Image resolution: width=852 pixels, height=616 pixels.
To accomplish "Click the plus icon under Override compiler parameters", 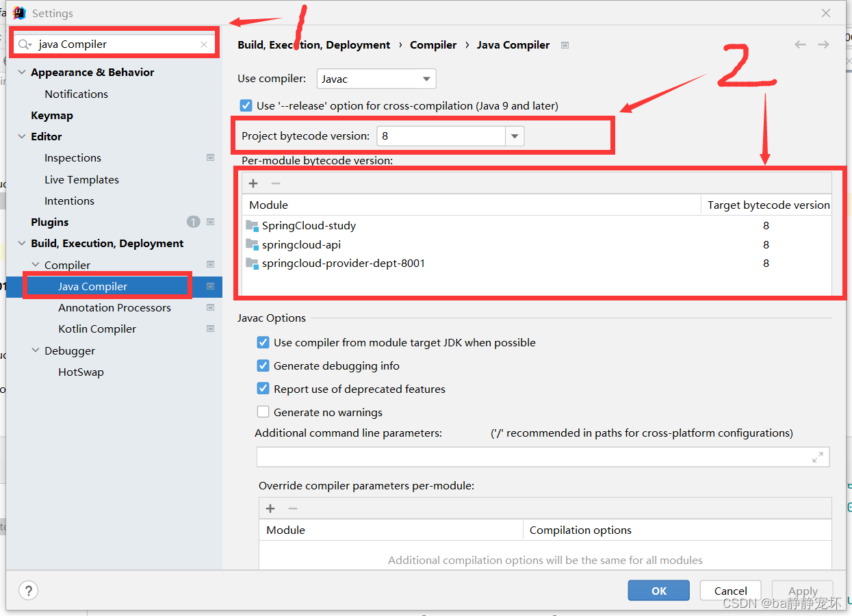I will click(270, 508).
